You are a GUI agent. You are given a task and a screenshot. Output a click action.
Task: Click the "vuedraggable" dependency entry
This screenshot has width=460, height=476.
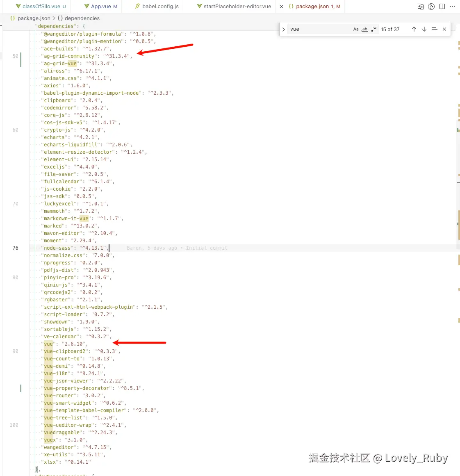click(x=79, y=433)
